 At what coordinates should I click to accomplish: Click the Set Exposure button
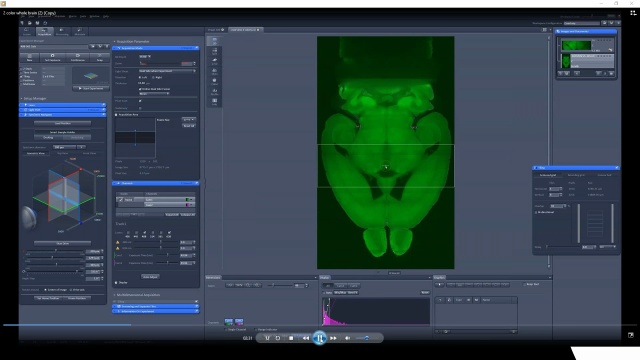52,58
